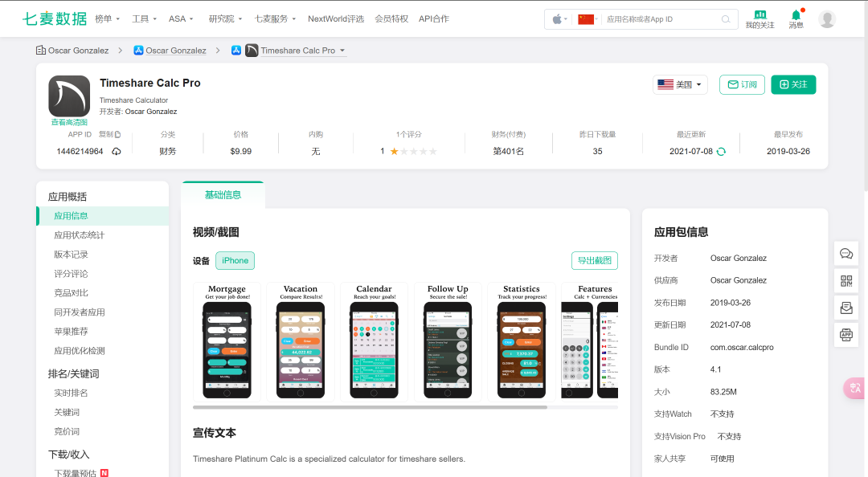Open NextWorld评选 menu item
868x477 pixels.
(335, 18)
